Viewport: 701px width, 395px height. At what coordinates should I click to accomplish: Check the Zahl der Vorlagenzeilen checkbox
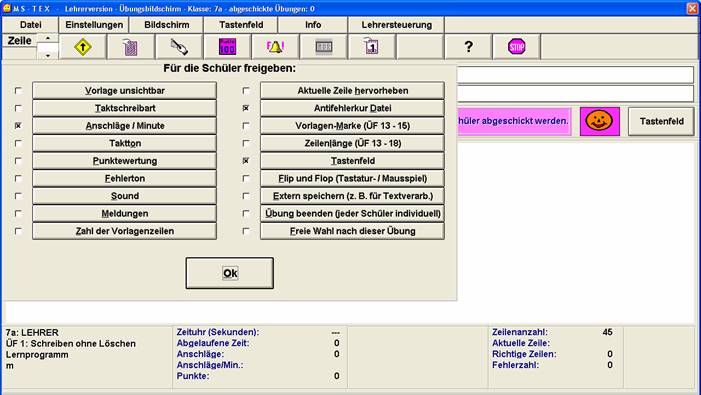pos(18,231)
